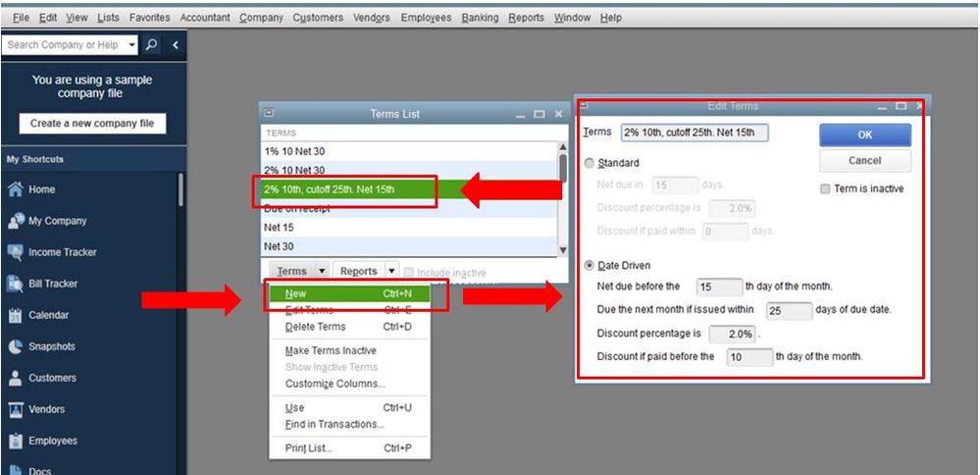Viewport: 980px width, 475px height.
Task: Open the Banking menu
Action: 480,18
